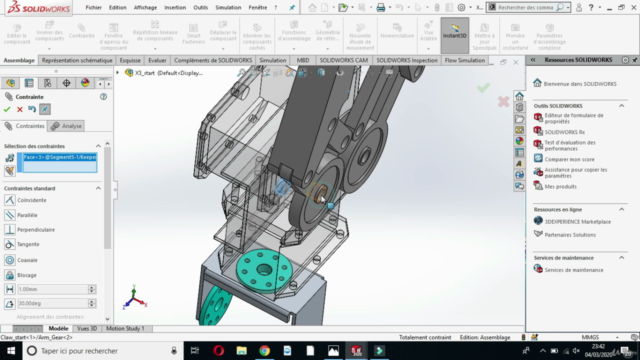
Task: Click the distance value 1.00mm field
Action: [53, 289]
